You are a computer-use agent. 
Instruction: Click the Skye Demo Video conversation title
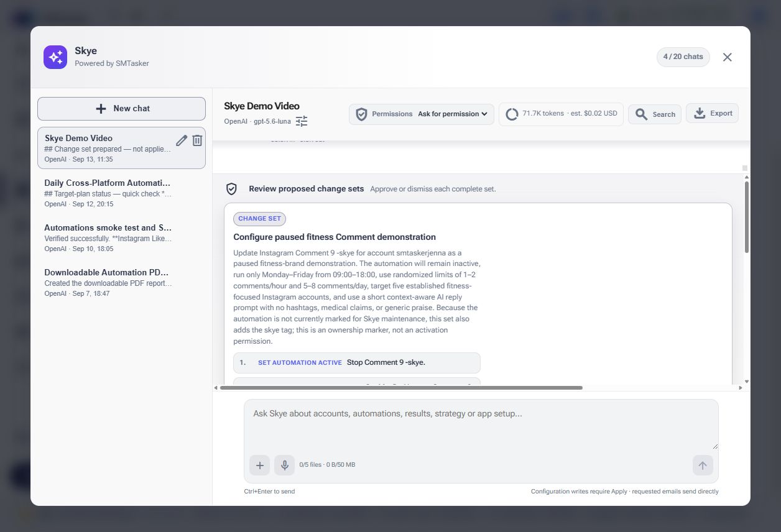pos(262,106)
